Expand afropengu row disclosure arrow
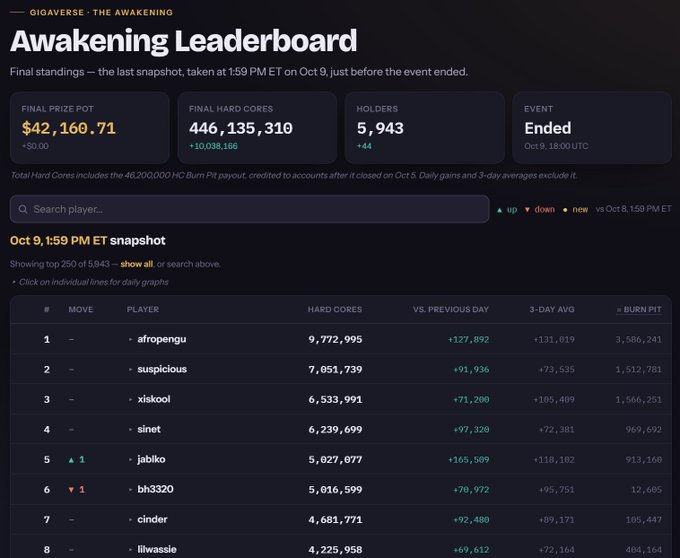Image resolution: width=680 pixels, height=558 pixels. (x=131, y=339)
